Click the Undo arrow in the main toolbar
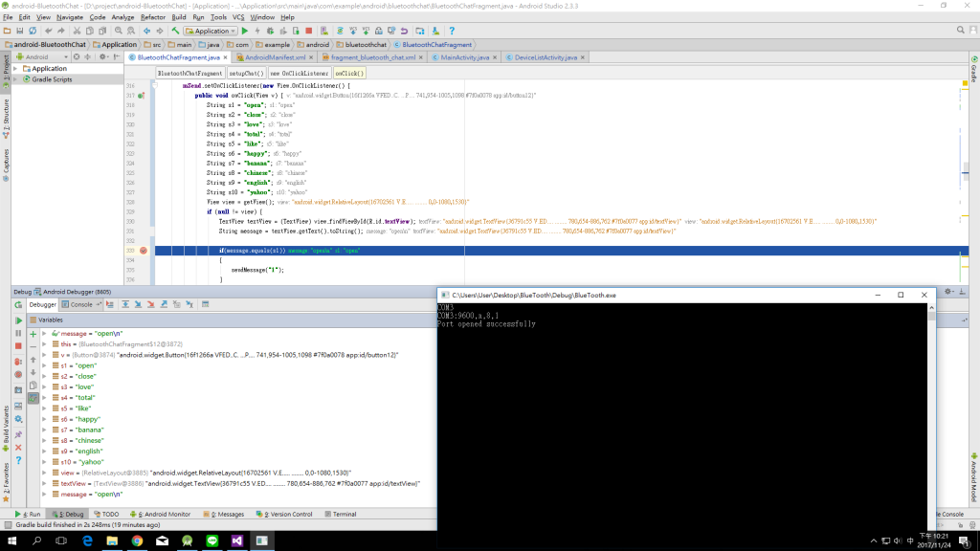 48,31
